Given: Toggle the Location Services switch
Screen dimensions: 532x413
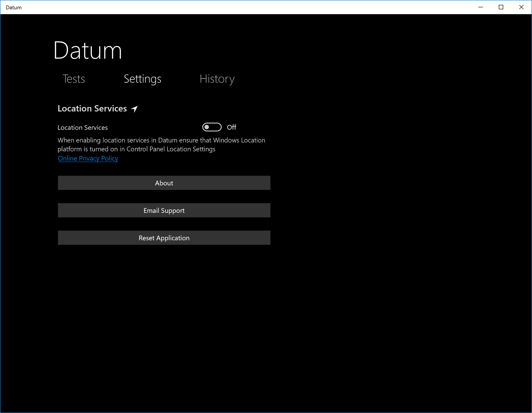Looking at the screenshot, I should [x=212, y=127].
